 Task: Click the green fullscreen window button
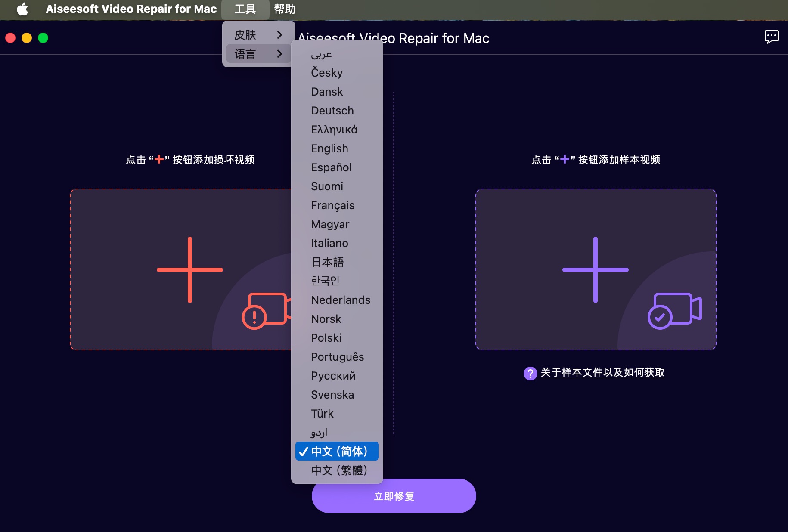43,38
